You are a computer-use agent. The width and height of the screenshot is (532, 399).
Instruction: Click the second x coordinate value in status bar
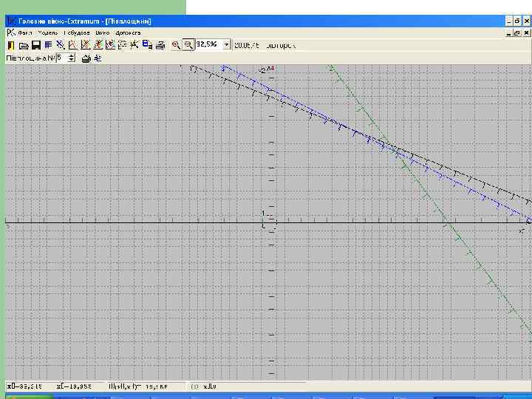click(x=74, y=386)
